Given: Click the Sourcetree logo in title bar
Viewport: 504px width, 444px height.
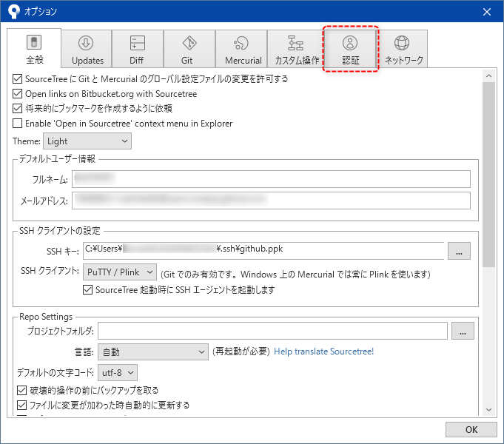Looking at the screenshot, I should point(14,12).
